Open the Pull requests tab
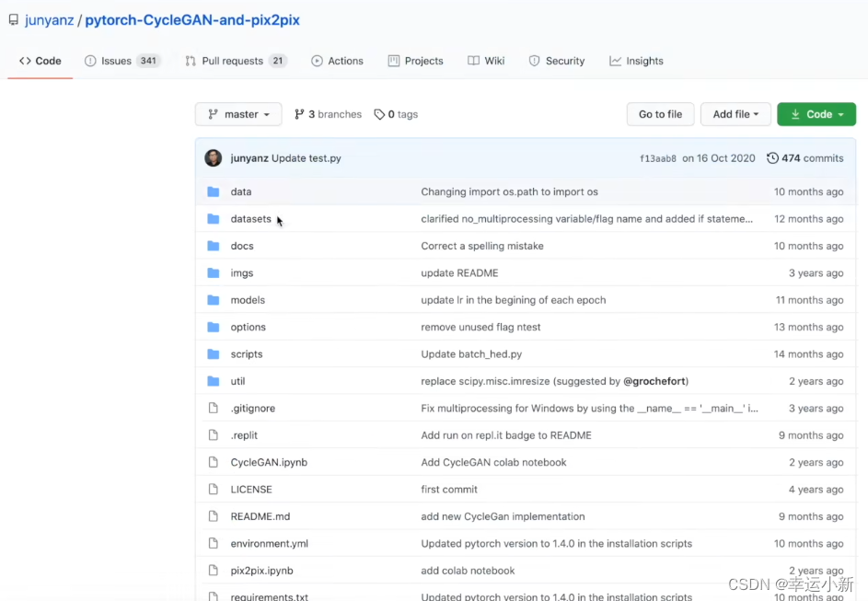The width and height of the screenshot is (868, 601). 236,61
